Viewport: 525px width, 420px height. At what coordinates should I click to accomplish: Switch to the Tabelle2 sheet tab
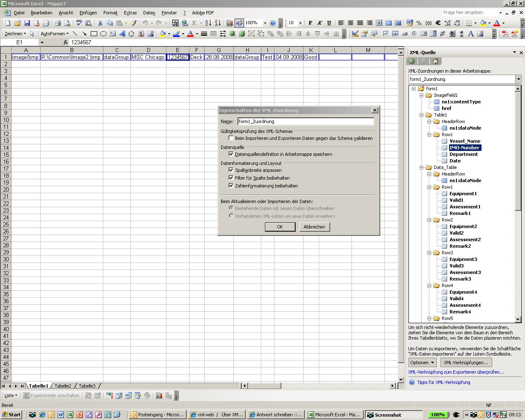coord(63,386)
